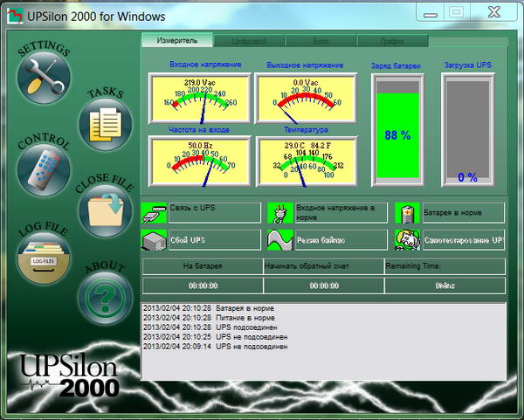Click the UPSilon app icon in title bar
The image size is (524, 420).
click(15, 17)
